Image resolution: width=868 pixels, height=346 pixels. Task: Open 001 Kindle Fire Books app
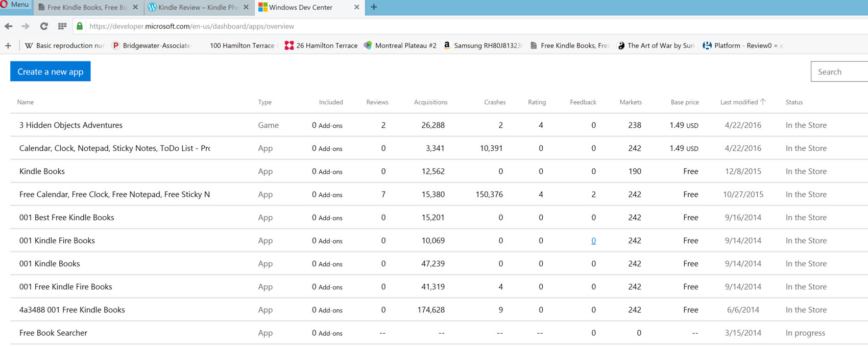57,240
